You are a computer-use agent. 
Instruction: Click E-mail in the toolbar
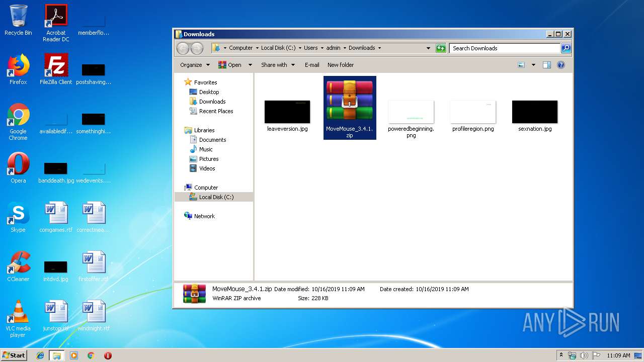point(312,65)
